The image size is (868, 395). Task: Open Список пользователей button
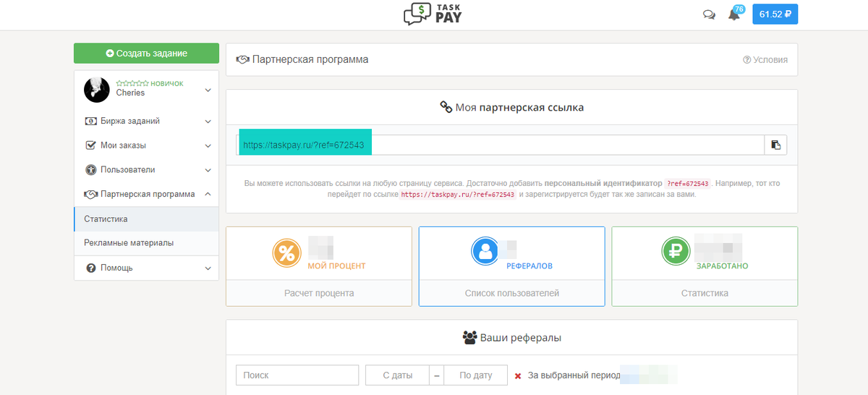[x=512, y=293]
